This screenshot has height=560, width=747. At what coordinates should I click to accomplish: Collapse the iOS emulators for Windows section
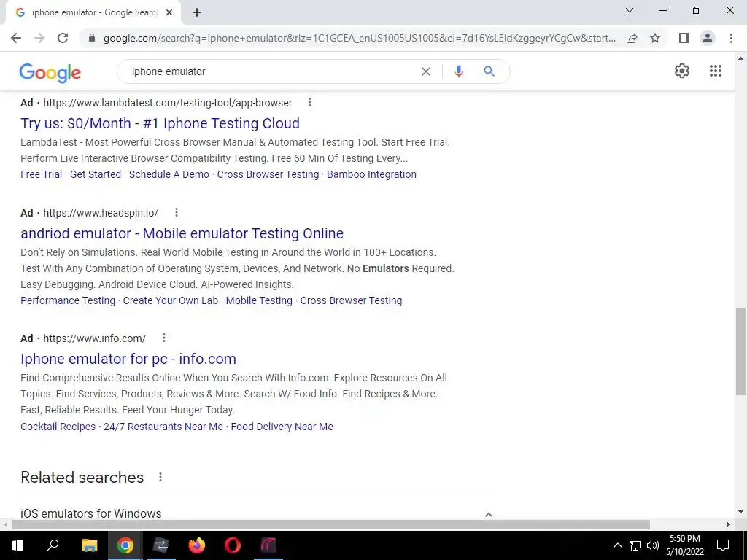[x=488, y=514]
